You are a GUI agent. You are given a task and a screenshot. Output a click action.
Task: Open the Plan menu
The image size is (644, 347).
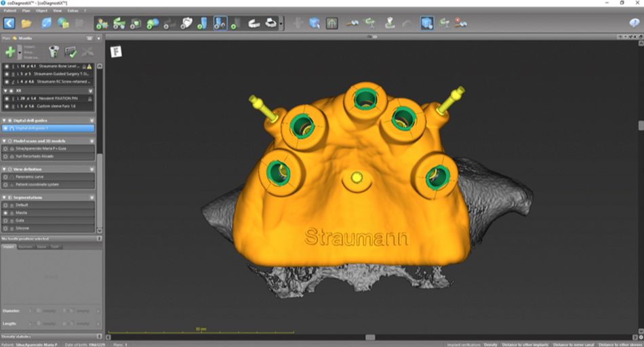click(26, 11)
